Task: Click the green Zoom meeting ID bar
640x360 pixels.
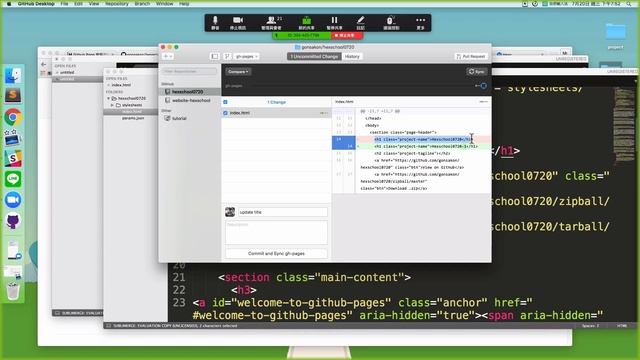Action: [x=302, y=36]
